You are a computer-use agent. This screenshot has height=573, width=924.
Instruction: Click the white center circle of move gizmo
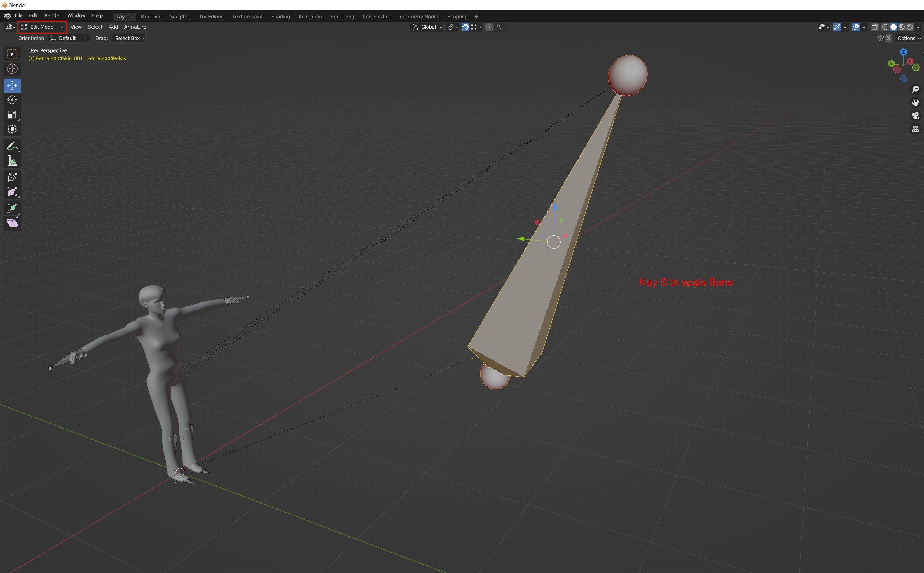click(554, 242)
